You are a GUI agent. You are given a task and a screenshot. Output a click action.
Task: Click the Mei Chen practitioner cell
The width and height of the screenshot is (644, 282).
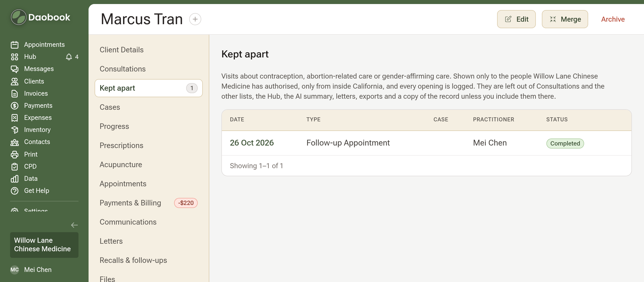490,143
